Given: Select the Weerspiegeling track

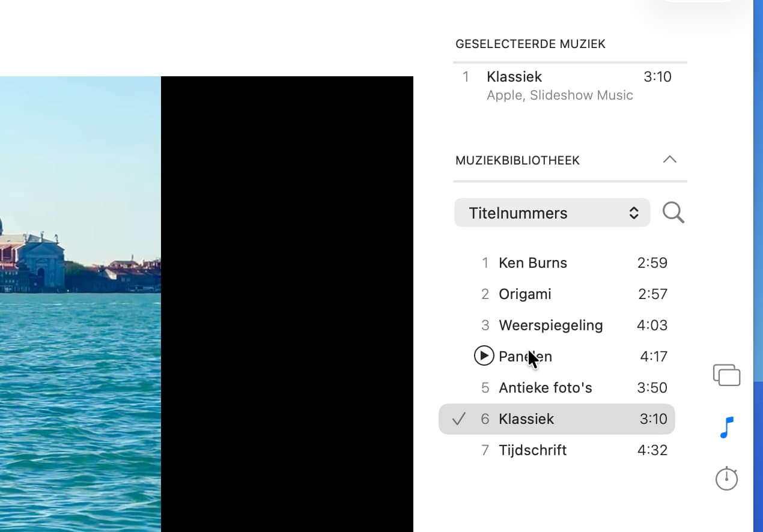Looking at the screenshot, I should pyautogui.click(x=557, y=325).
